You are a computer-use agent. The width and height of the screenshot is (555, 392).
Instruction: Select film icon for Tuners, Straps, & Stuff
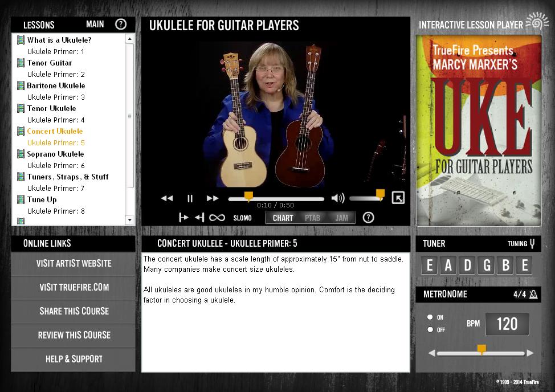[x=21, y=177]
